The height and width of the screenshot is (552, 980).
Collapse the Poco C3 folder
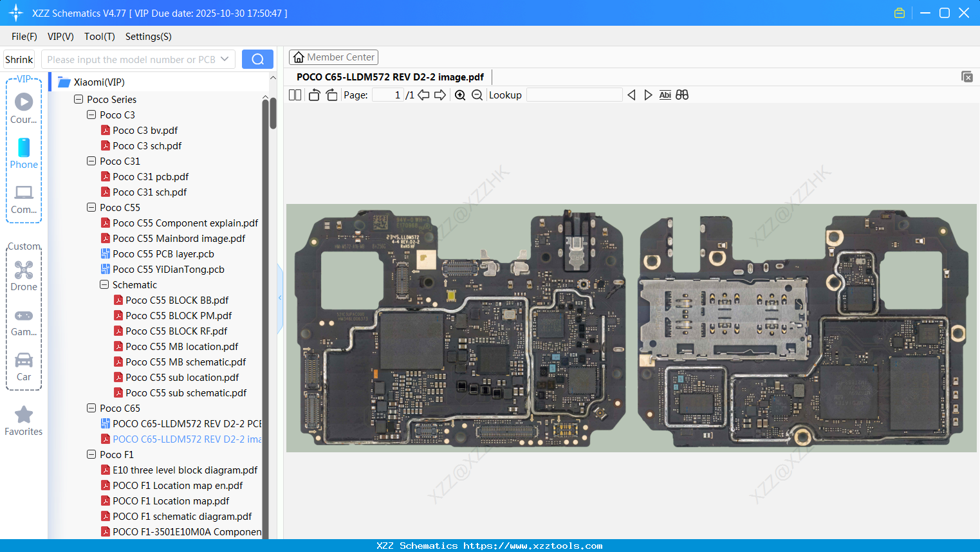[x=91, y=115]
